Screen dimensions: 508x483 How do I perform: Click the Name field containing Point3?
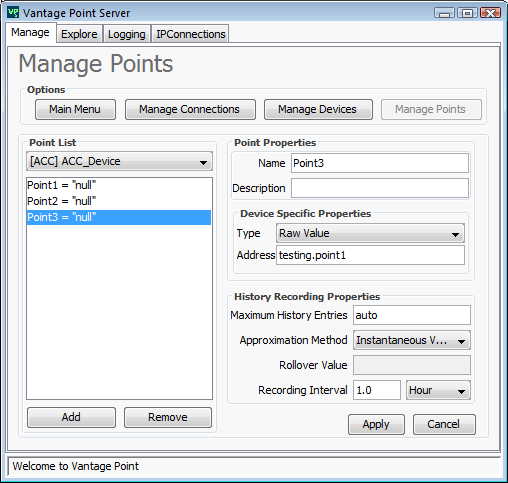[x=380, y=163]
